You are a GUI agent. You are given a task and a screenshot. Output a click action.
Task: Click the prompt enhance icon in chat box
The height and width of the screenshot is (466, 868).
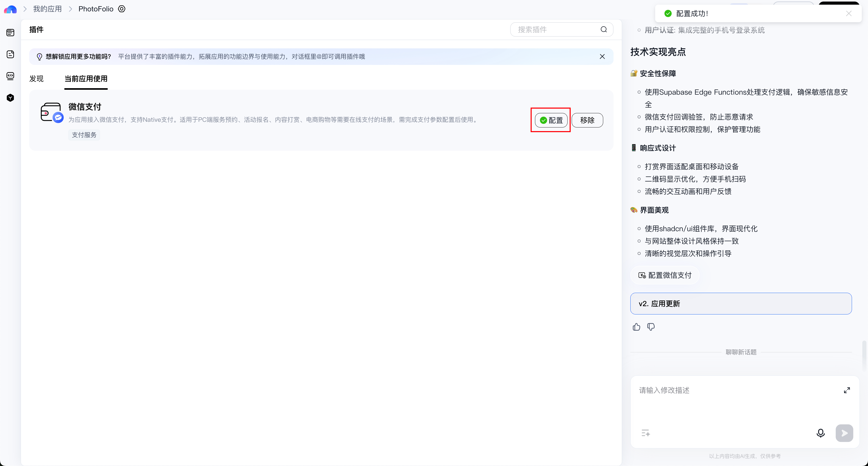[646, 433]
